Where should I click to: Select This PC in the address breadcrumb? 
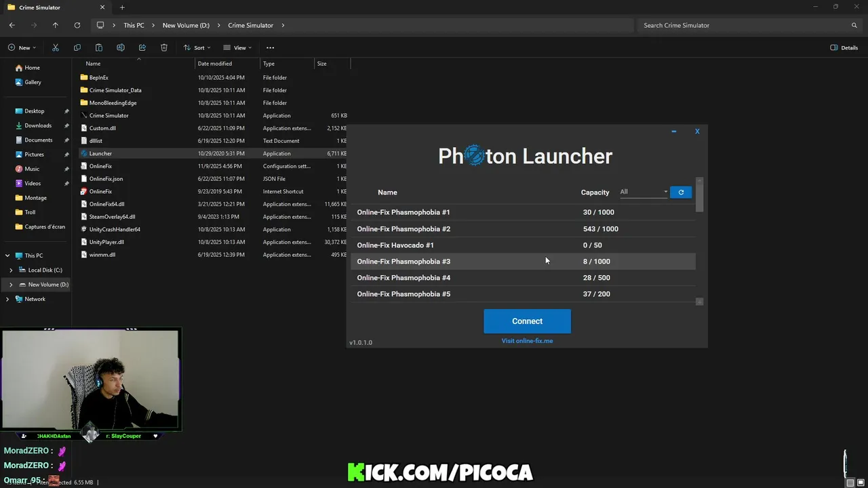(134, 25)
